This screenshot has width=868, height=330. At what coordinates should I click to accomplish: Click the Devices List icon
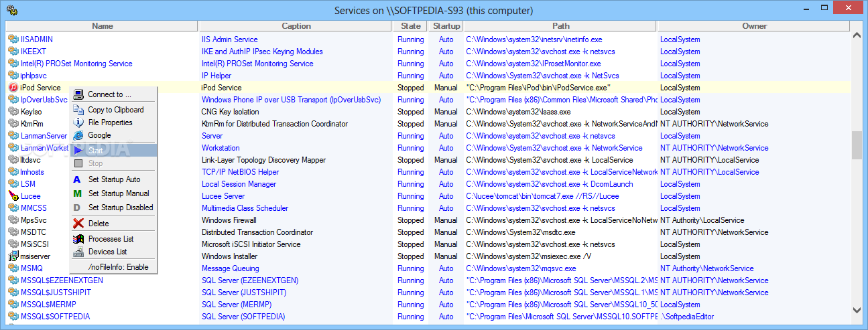(x=78, y=252)
